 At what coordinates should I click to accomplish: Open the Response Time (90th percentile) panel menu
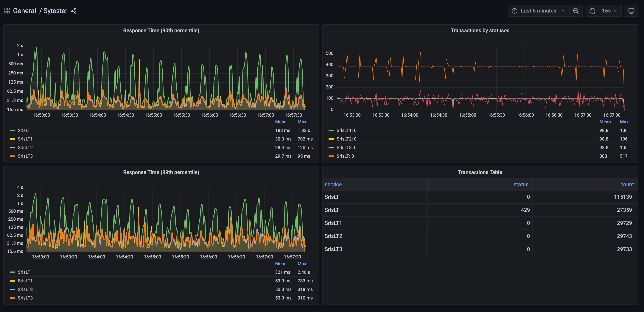[161, 30]
